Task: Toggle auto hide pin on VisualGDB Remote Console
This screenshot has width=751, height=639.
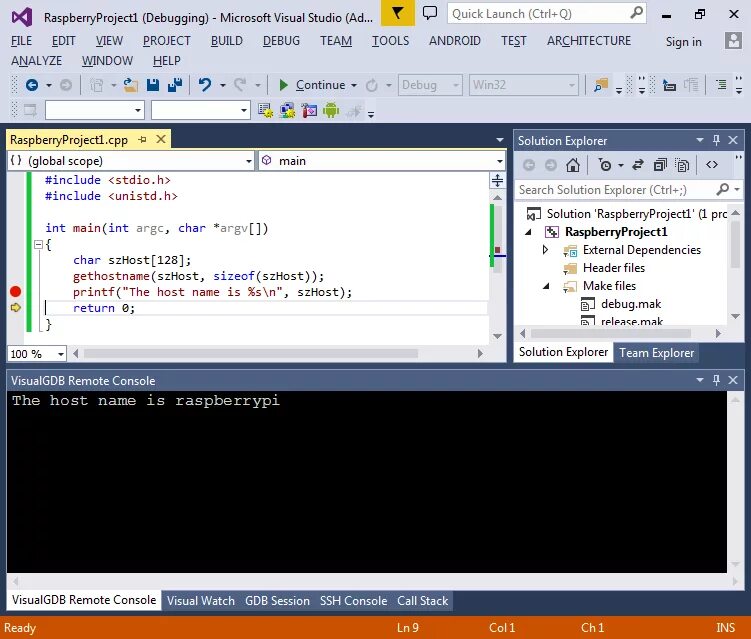Action: click(x=717, y=380)
